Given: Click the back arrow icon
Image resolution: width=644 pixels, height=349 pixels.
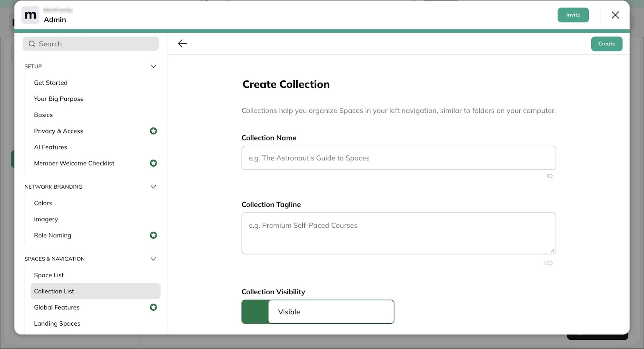Looking at the screenshot, I should pos(182,44).
